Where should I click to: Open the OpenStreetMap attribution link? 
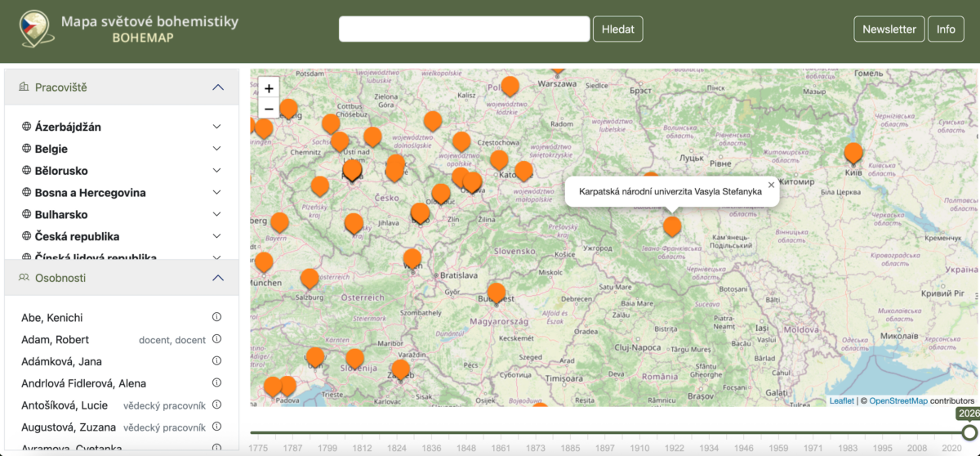[898, 400]
